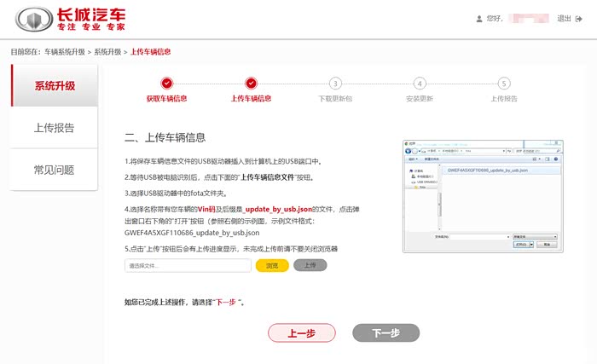Click the 上传车辆信息 step label

pyautogui.click(x=251, y=99)
